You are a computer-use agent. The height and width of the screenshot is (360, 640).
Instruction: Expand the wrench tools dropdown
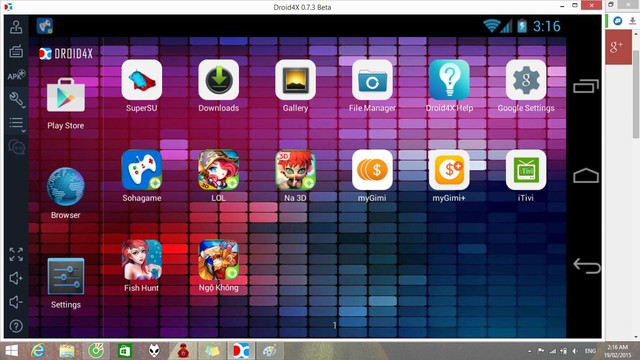pos(17,99)
